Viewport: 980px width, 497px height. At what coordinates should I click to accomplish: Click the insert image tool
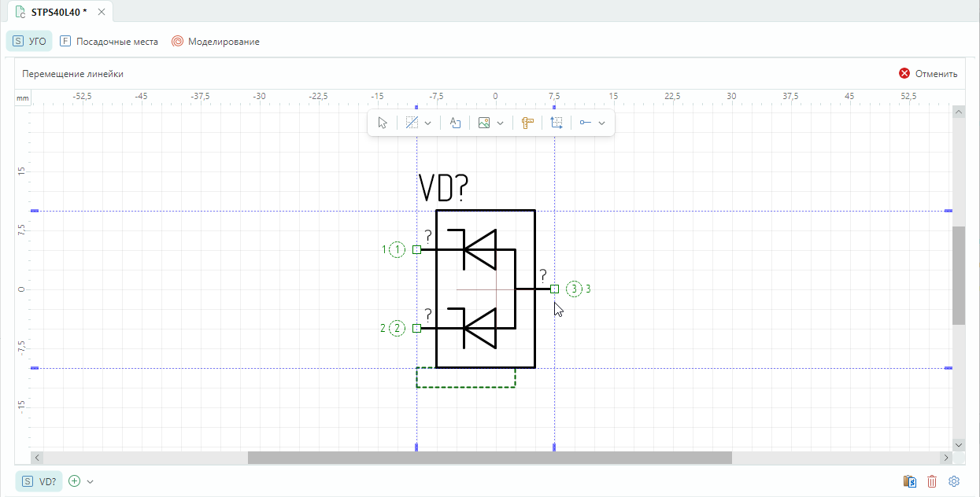click(x=484, y=123)
